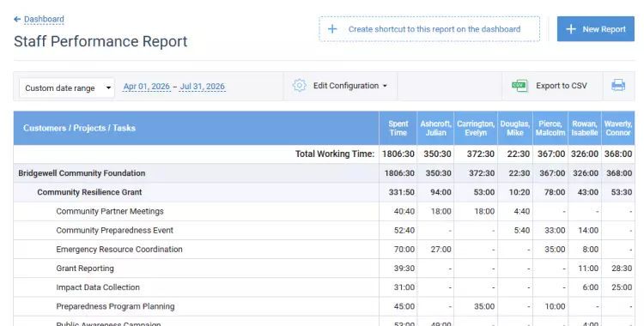Select the Grant Reporting task
The height and width of the screenshot is (326, 644).
click(85, 269)
